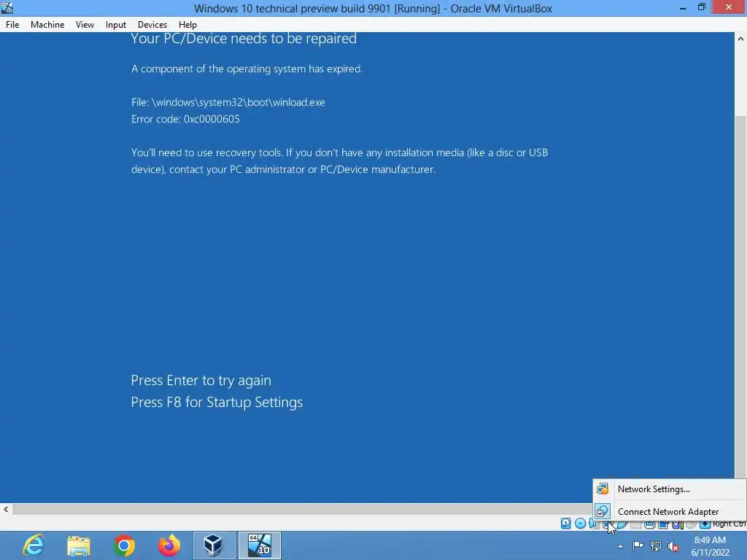
Task: Open the taskbar clock and date
Action: point(710,546)
